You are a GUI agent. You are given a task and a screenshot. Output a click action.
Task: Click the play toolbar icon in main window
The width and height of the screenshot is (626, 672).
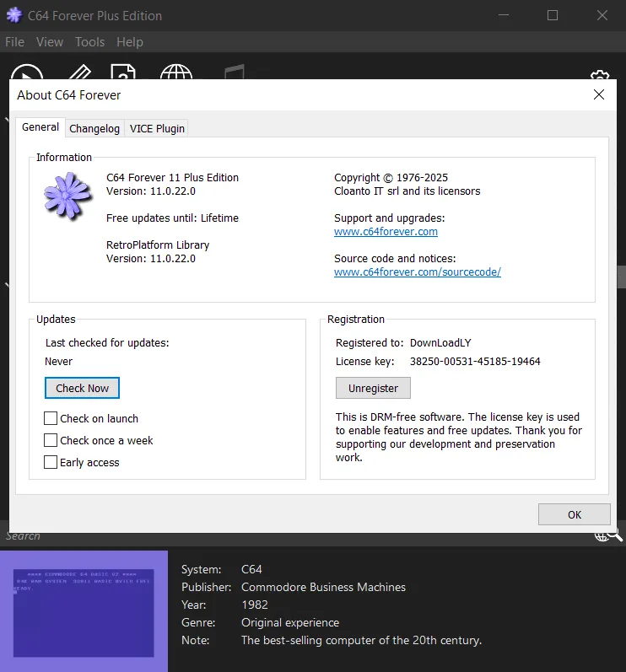click(27, 72)
